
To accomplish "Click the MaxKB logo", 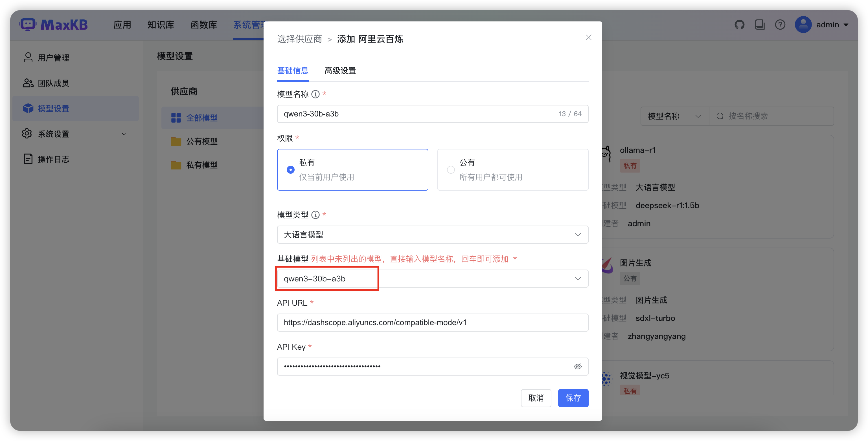I will [x=54, y=25].
